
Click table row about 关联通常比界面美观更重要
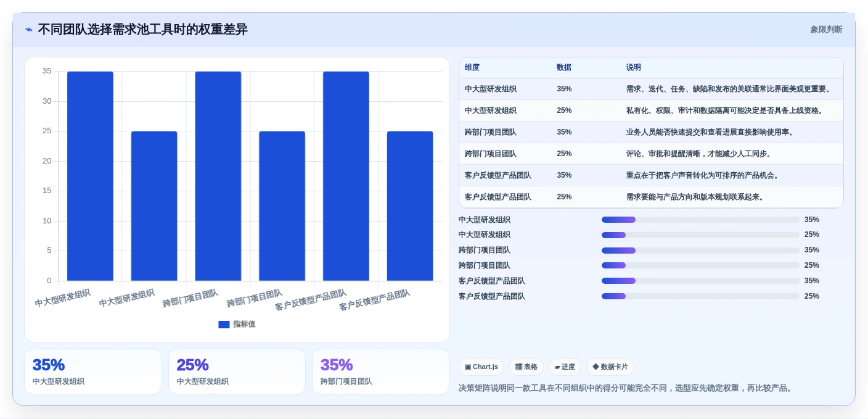(x=651, y=89)
